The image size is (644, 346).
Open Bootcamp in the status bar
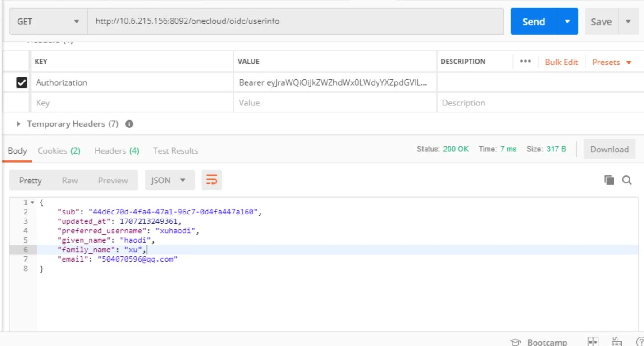539,342
